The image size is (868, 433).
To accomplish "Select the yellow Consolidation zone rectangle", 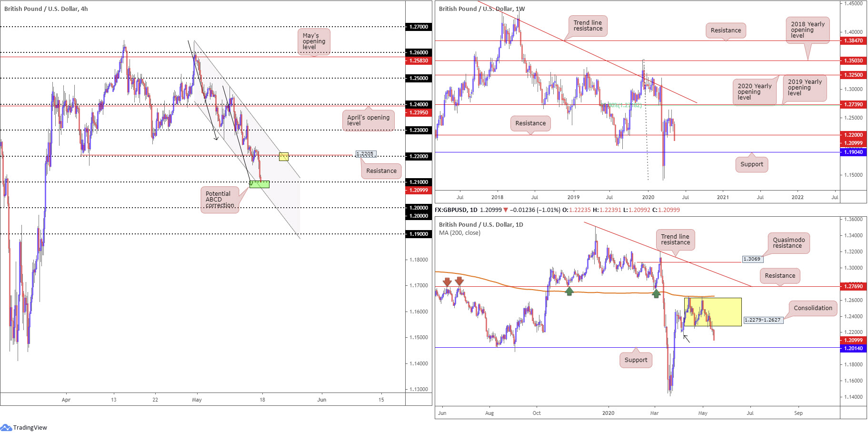I will pos(713,312).
